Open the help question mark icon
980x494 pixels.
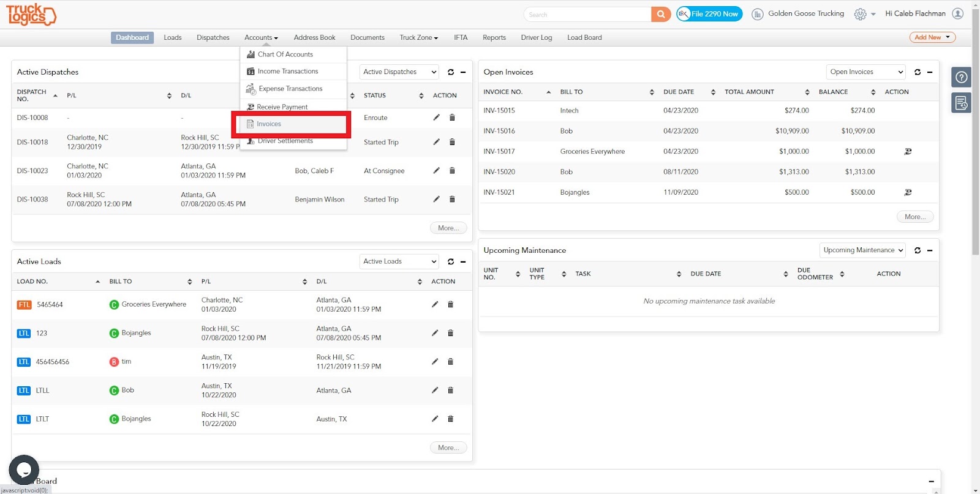962,77
